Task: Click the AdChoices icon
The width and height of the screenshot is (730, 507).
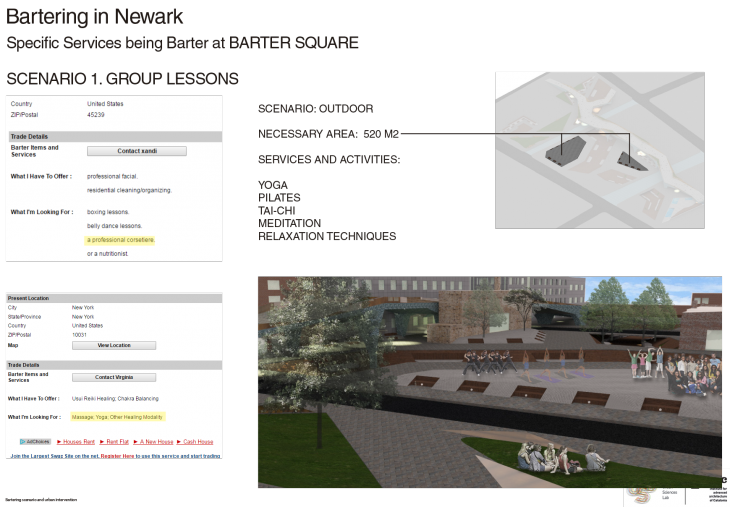Action: point(37,441)
